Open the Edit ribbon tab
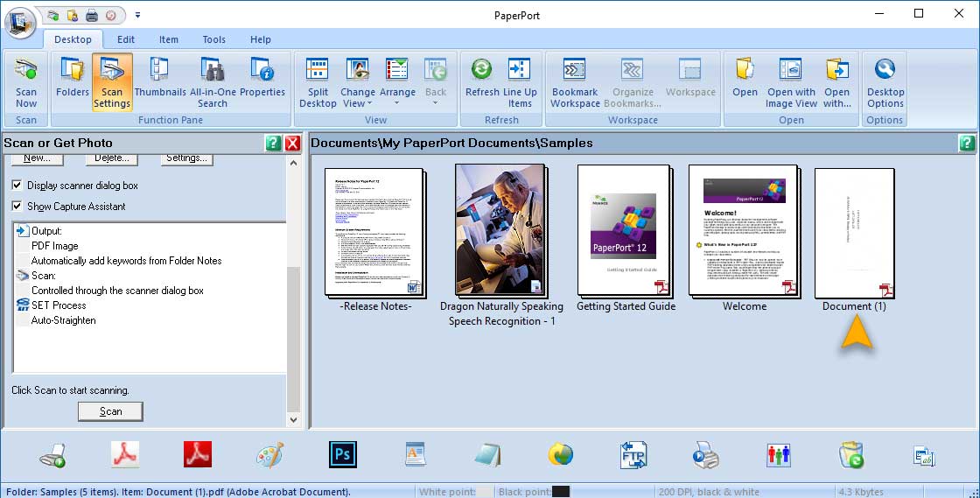 [126, 39]
